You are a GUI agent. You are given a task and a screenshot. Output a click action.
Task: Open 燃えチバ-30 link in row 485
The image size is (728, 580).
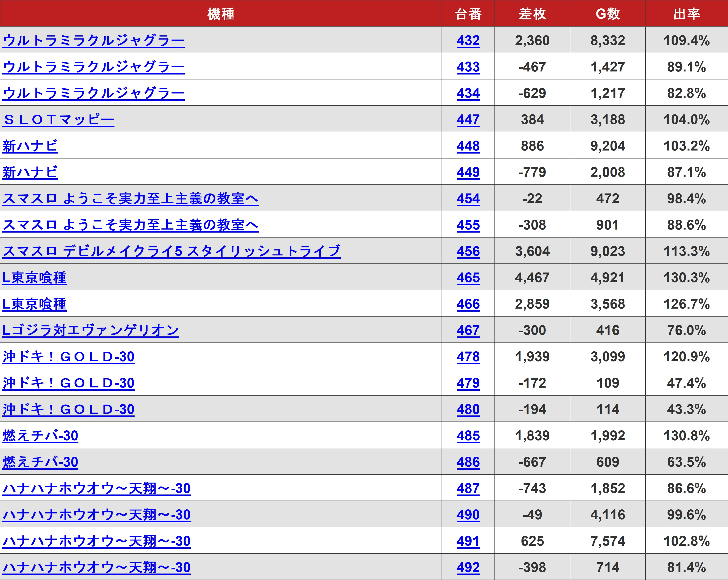click(x=41, y=436)
